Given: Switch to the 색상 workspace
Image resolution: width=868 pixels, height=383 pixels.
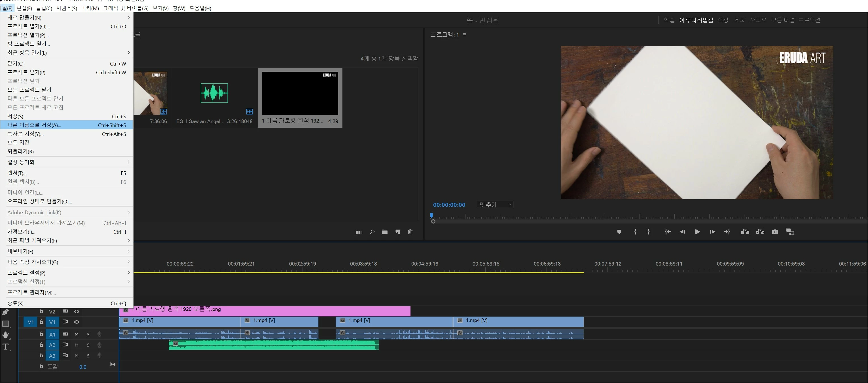Looking at the screenshot, I should click(723, 20).
